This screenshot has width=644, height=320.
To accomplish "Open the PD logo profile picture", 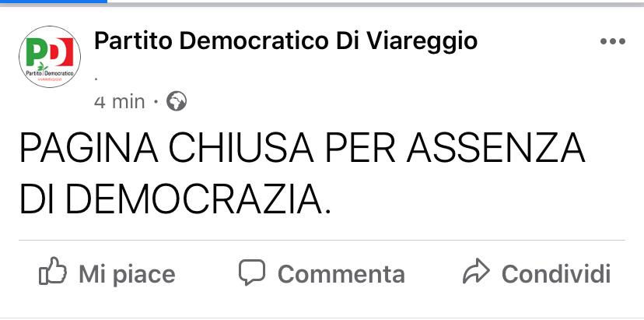I will (50, 57).
